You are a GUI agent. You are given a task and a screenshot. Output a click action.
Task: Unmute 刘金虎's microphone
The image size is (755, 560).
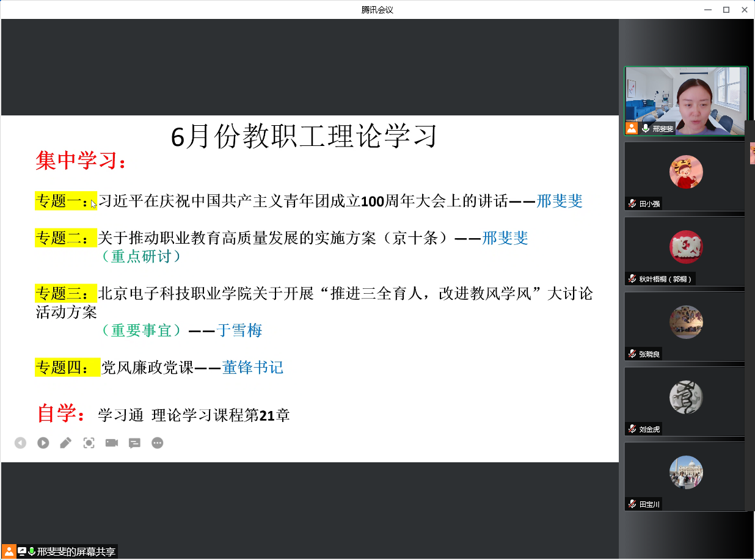631,429
